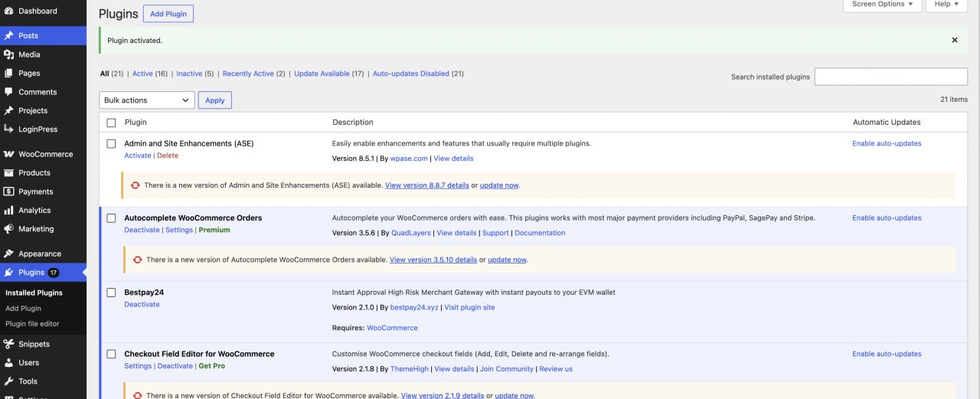Click the Comments speech bubble icon
Screen dimensions: 980x399
8,92
